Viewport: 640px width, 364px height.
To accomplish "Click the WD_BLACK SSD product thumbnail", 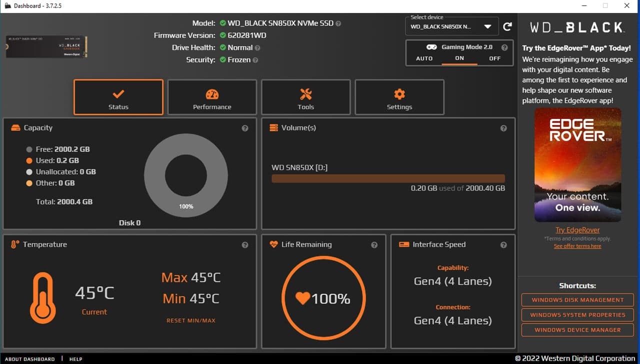I will click(46, 47).
